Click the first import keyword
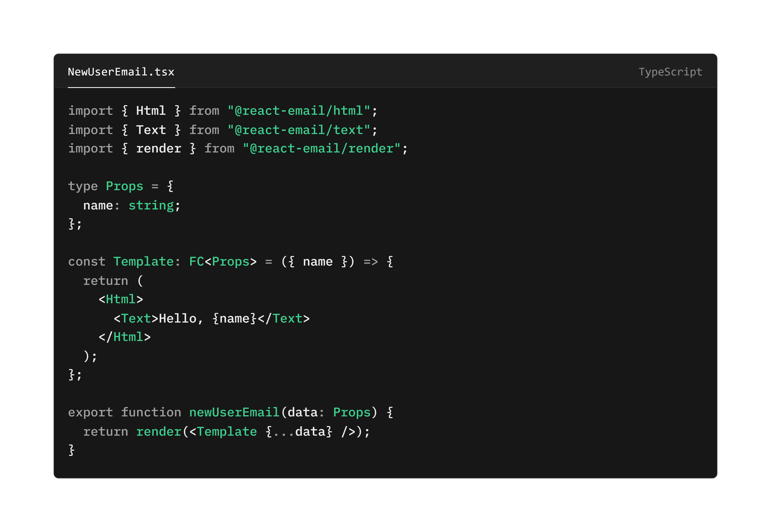771x532 pixels. [90, 111]
